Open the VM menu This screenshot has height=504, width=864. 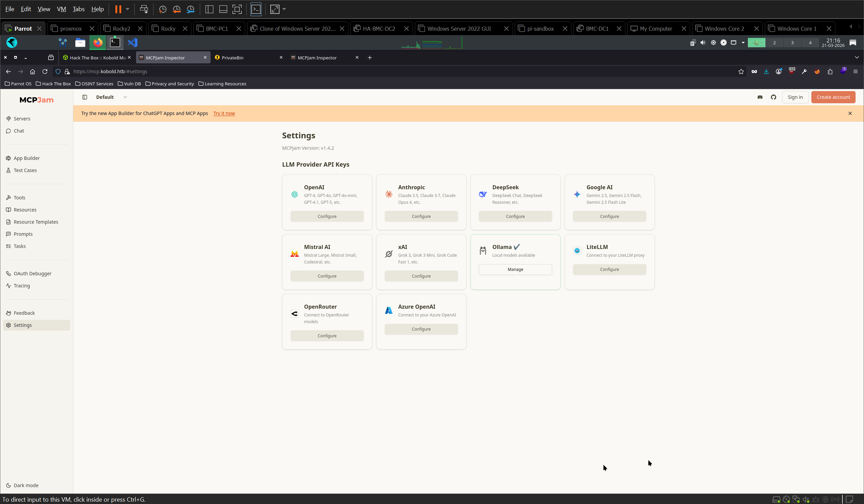coord(61,9)
